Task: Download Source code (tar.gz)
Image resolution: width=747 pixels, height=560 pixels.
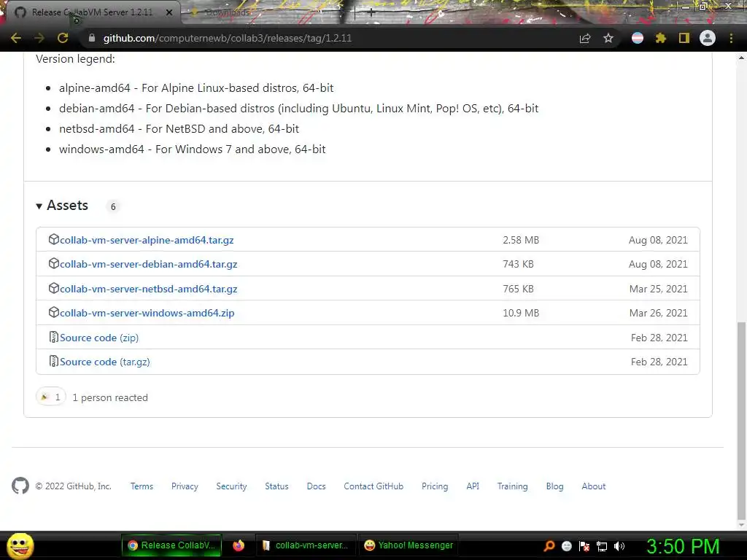Action: coord(105,362)
